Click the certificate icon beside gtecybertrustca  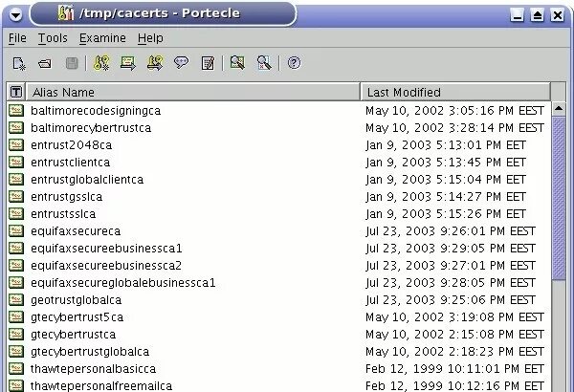pos(16,334)
